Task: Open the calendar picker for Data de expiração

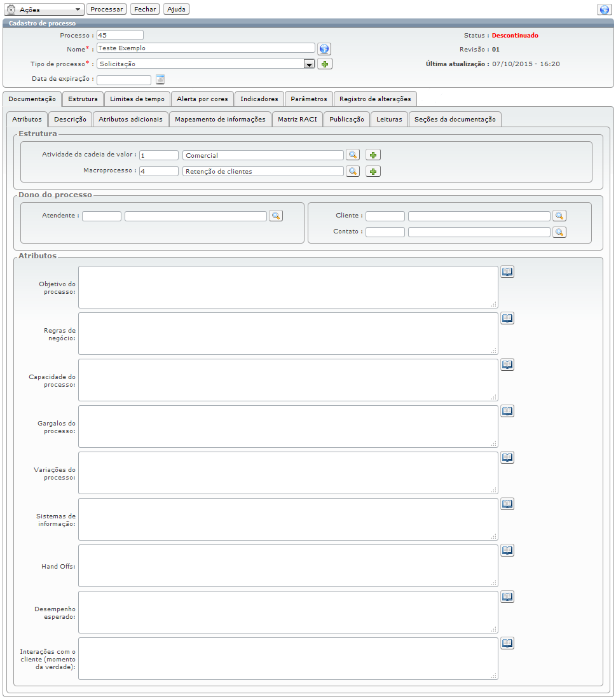Action: click(x=160, y=80)
